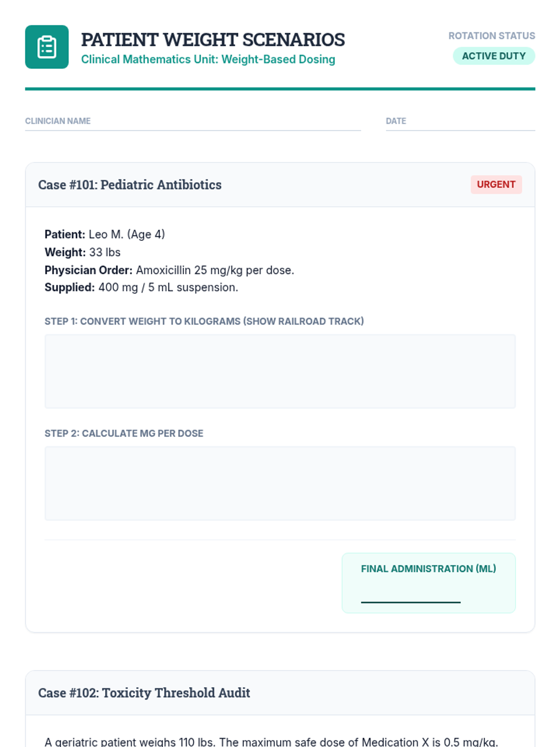Click the Step 2 mg per dose work box
Viewport: 560px width, 747px height.
tap(280, 484)
